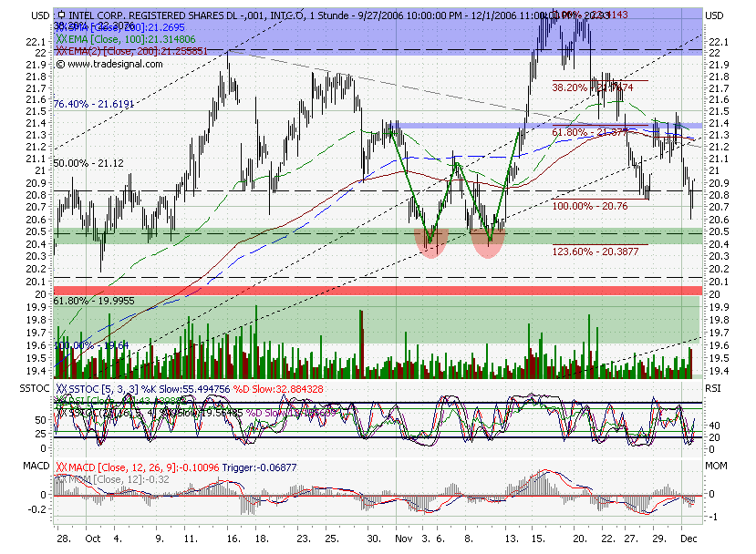Select the grayed MOM [Close, 12] label
756x554 pixels.
[128, 480]
